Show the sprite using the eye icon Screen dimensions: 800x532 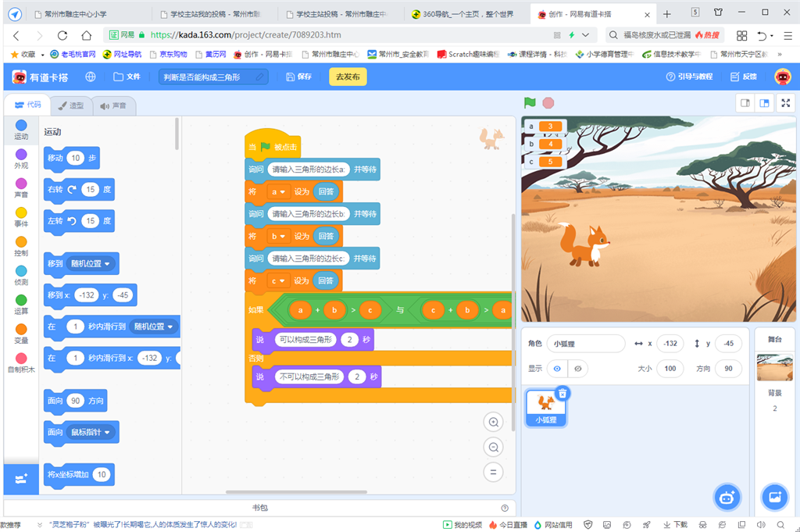point(557,368)
